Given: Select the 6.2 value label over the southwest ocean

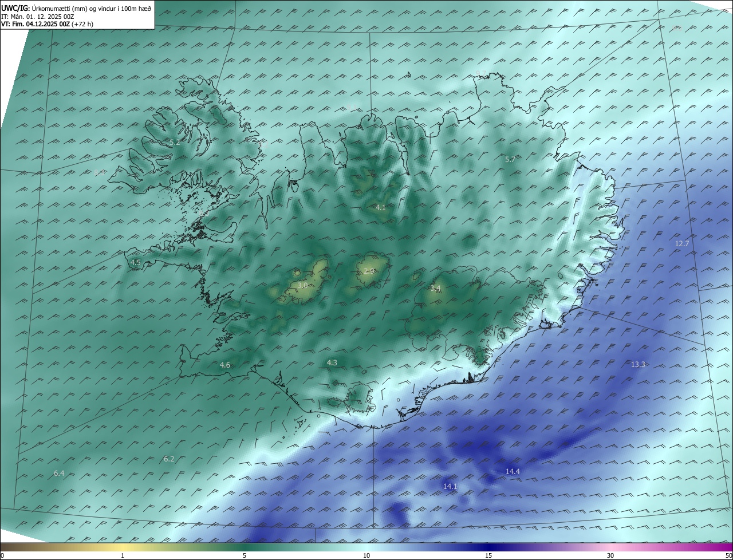Looking at the screenshot, I should coord(169,459).
